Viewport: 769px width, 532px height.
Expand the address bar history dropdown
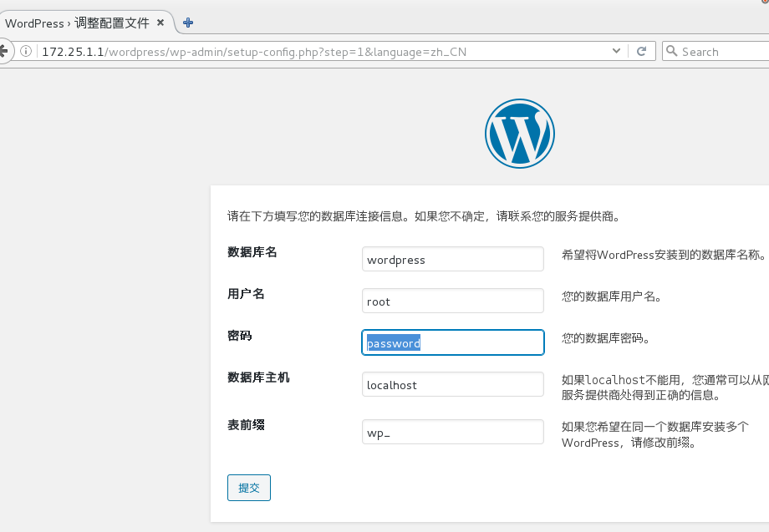617,51
